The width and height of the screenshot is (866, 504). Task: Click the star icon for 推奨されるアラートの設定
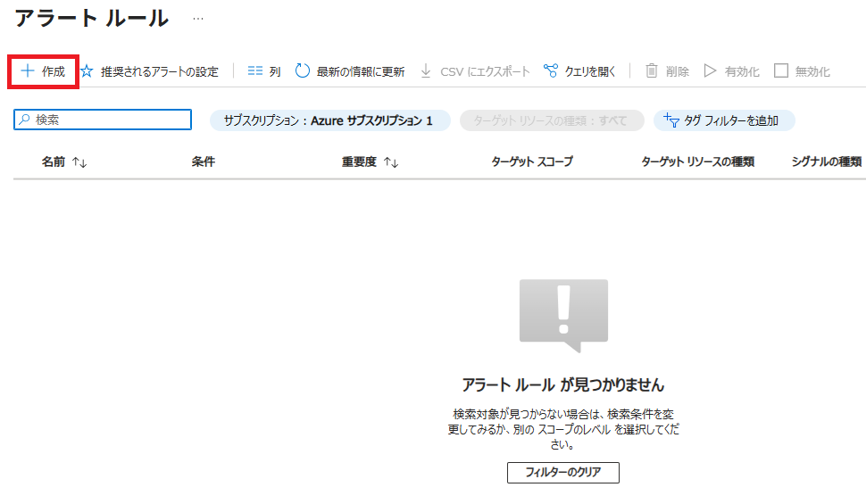pos(87,71)
